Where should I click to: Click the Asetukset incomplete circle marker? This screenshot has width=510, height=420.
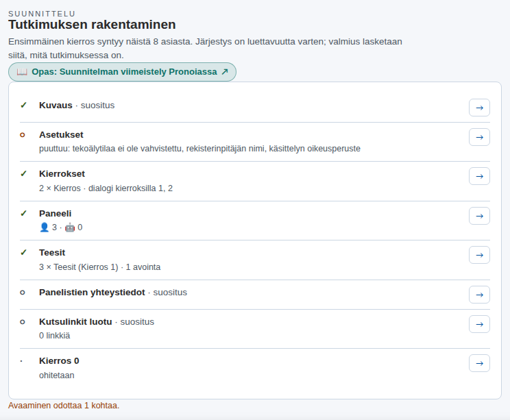click(x=23, y=134)
